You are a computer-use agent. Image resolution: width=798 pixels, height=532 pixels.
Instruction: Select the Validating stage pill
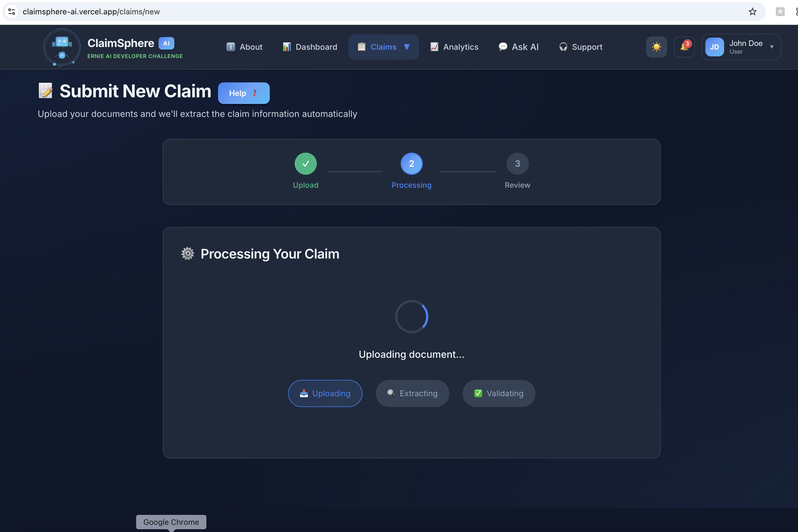(499, 393)
